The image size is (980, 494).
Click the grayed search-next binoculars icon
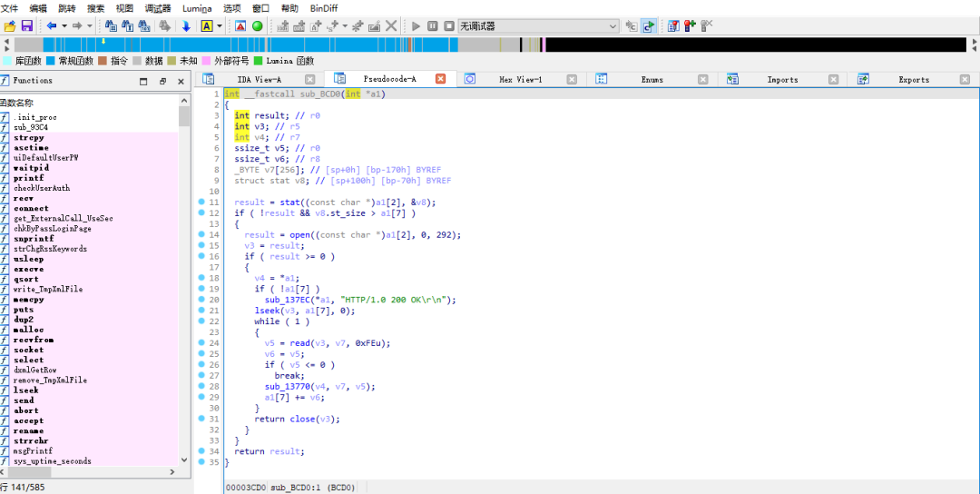click(165, 25)
